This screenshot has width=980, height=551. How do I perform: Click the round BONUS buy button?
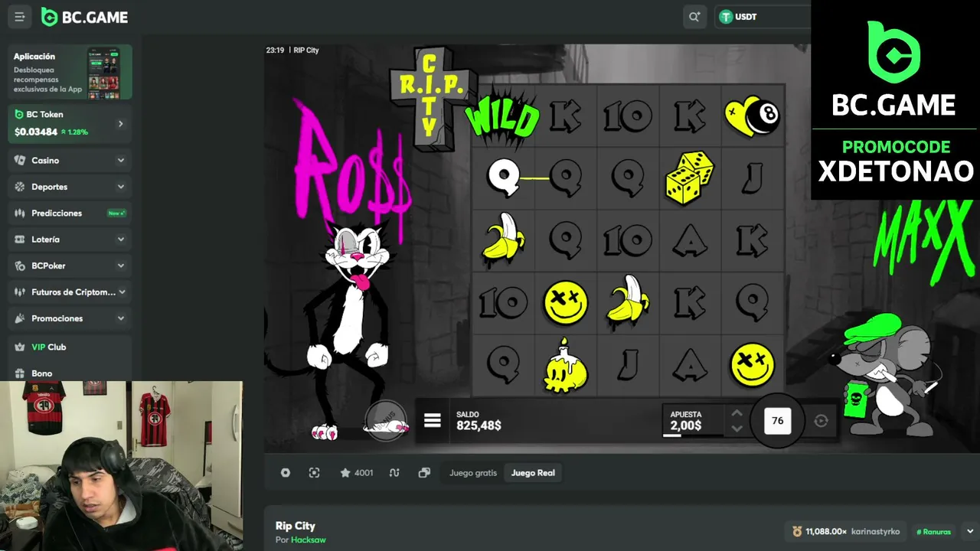tap(386, 420)
